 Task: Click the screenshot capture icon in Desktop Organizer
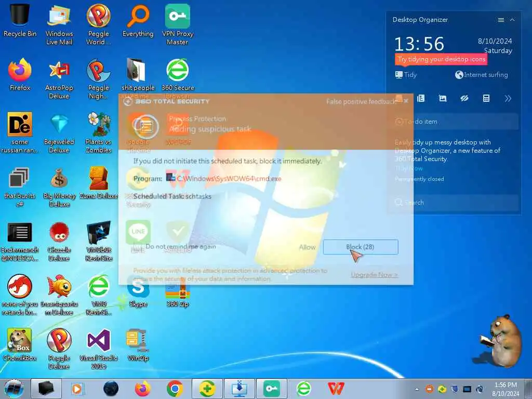[443, 98]
